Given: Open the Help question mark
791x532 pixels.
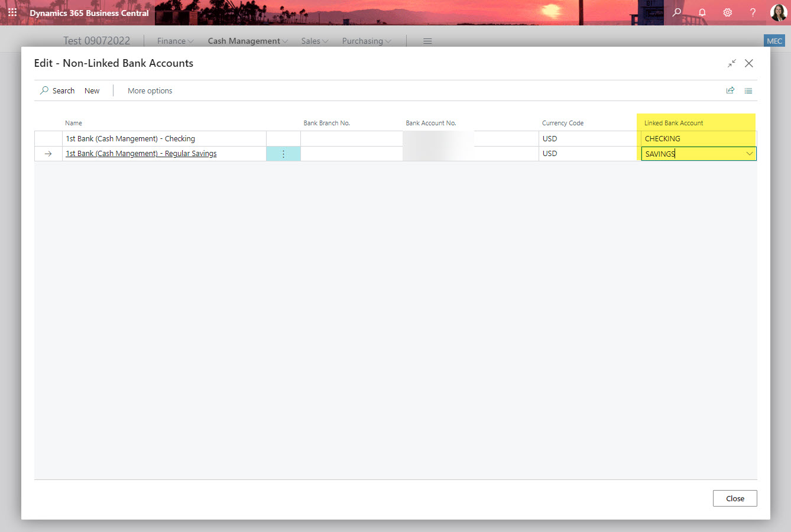Looking at the screenshot, I should tap(753, 12).
